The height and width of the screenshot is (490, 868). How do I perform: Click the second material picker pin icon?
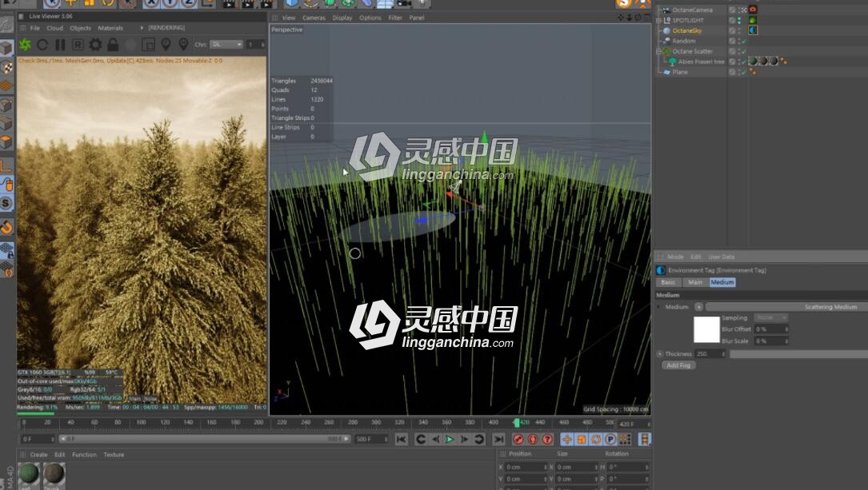pos(183,44)
